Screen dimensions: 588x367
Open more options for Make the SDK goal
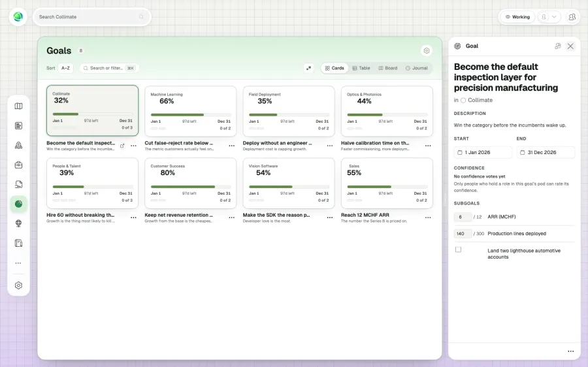330,218
